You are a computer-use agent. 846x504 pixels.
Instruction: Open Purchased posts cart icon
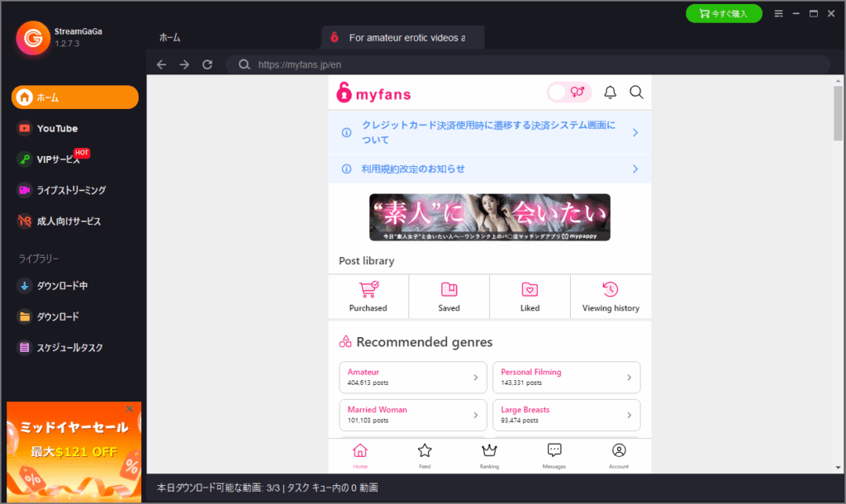click(x=368, y=289)
